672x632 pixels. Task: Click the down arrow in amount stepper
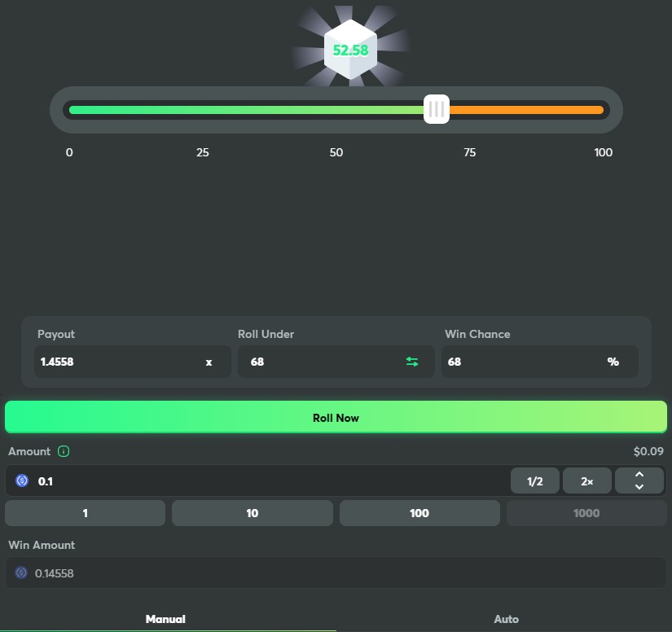[x=639, y=487]
